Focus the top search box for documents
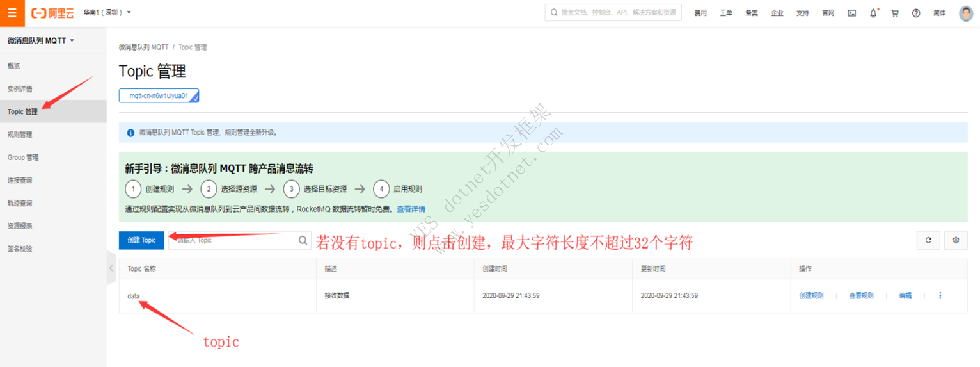Screen dimensions: 980x367 pos(613,12)
